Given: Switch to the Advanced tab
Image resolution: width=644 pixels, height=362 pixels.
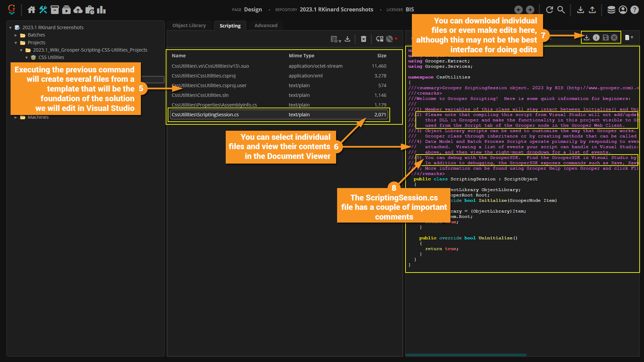Looking at the screenshot, I should [x=266, y=25].
